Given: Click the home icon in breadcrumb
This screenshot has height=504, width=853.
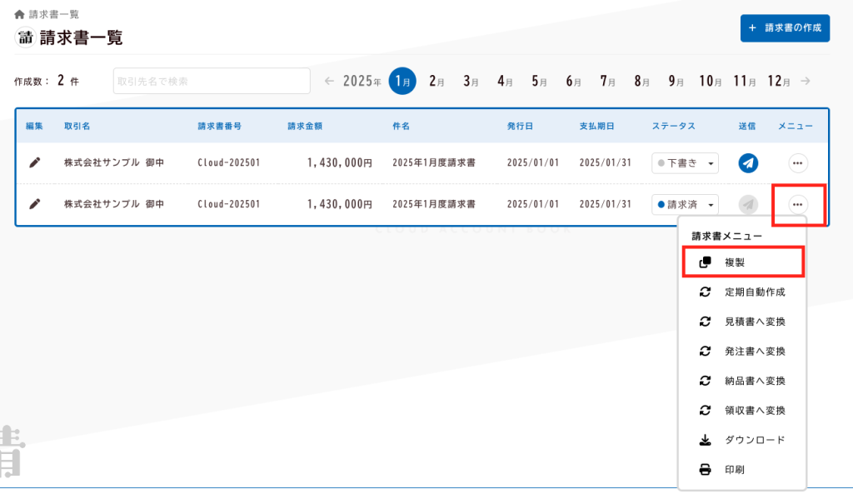Looking at the screenshot, I should click(x=19, y=14).
